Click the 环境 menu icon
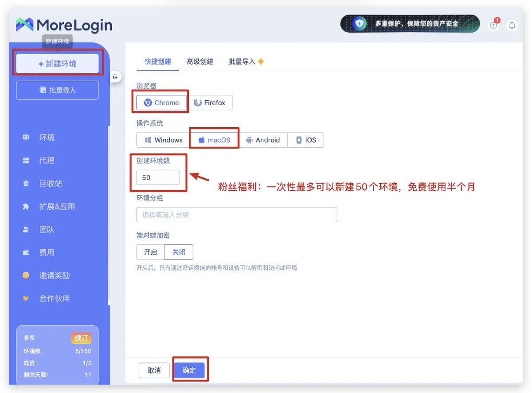 point(26,138)
